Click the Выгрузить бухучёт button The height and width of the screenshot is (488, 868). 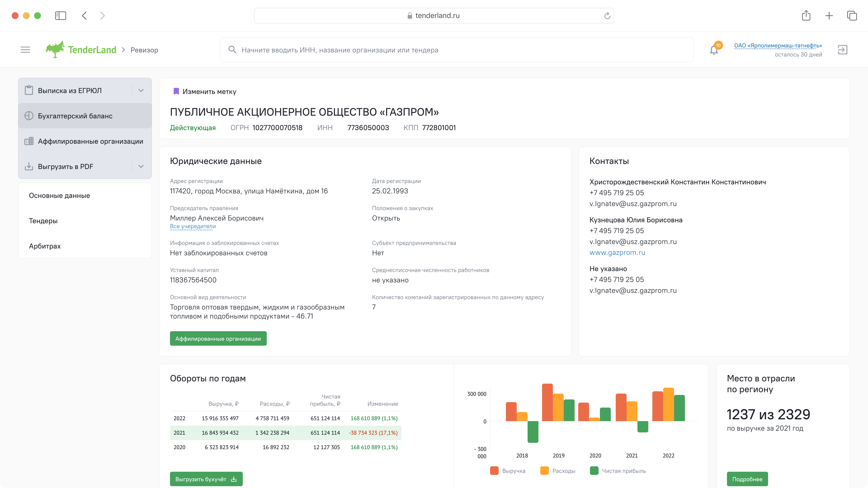tap(206, 479)
